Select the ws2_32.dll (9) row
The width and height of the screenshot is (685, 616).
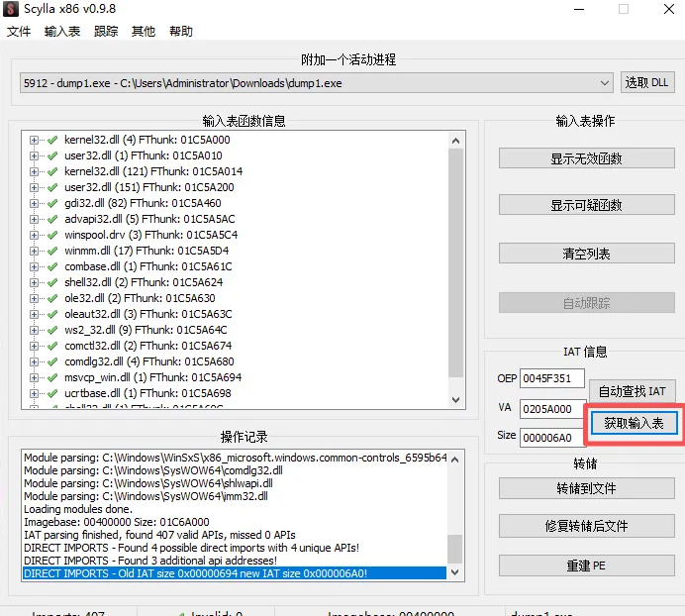146,330
